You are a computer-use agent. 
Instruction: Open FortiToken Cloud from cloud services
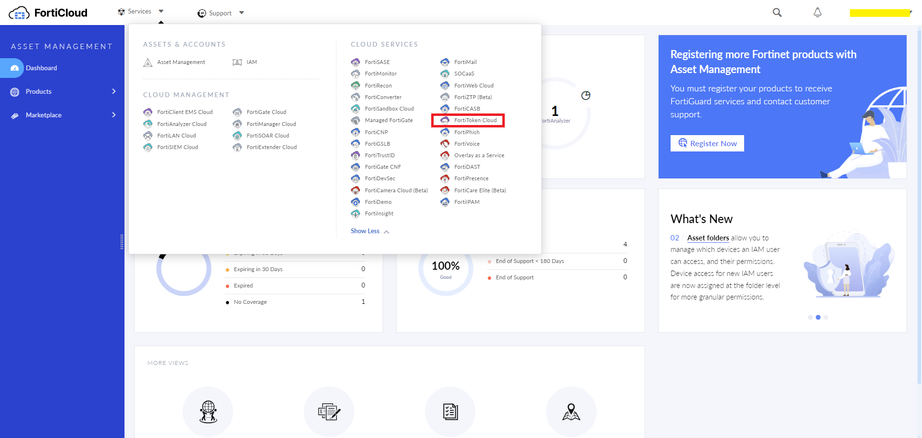point(474,120)
